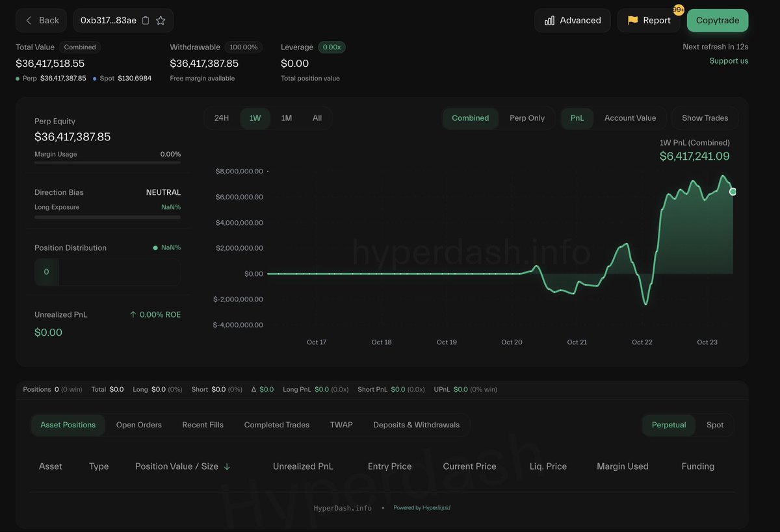Click the flag icon on the Report button
Image resolution: width=780 pixels, height=532 pixels.
click(x=631, y=20)
